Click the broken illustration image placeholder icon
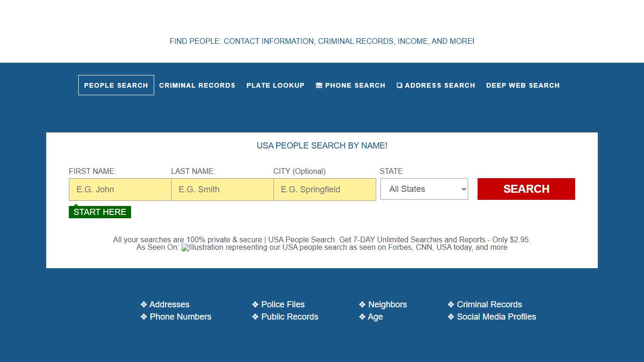 pos(184,247)
